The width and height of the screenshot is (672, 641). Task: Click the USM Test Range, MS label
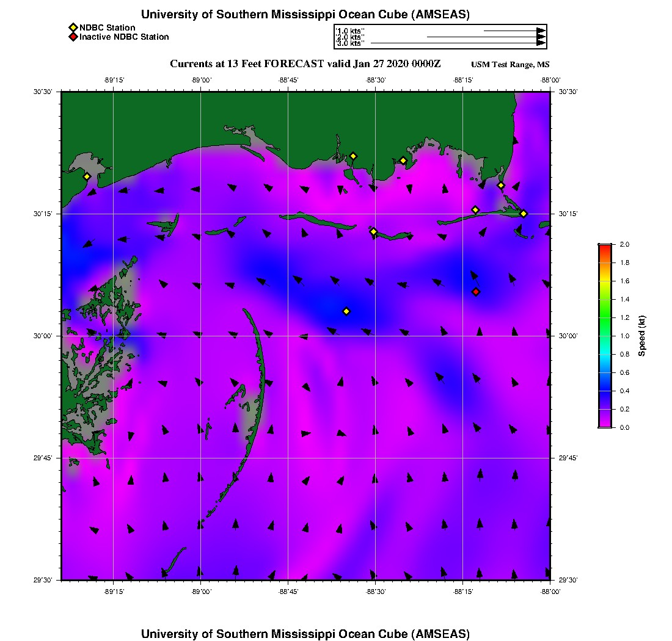510,65
